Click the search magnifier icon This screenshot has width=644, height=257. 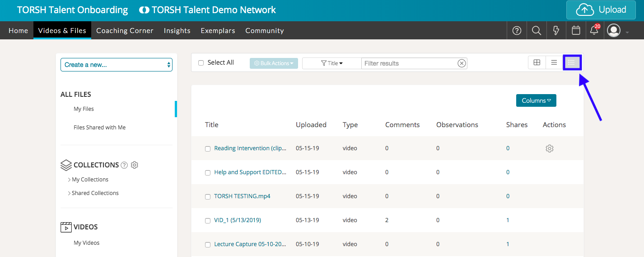(537, 31)
